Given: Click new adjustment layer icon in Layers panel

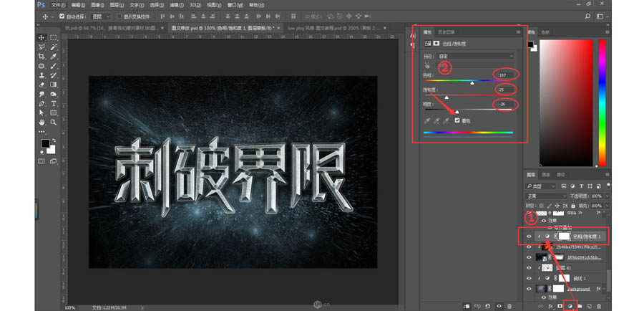Looking at the screenshot, I should (570, 306).
